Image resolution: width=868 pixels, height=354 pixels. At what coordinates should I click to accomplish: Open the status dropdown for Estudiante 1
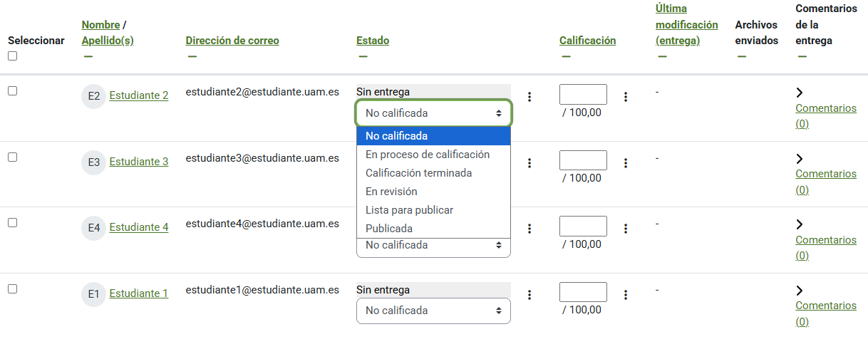[x=433, y=311]
